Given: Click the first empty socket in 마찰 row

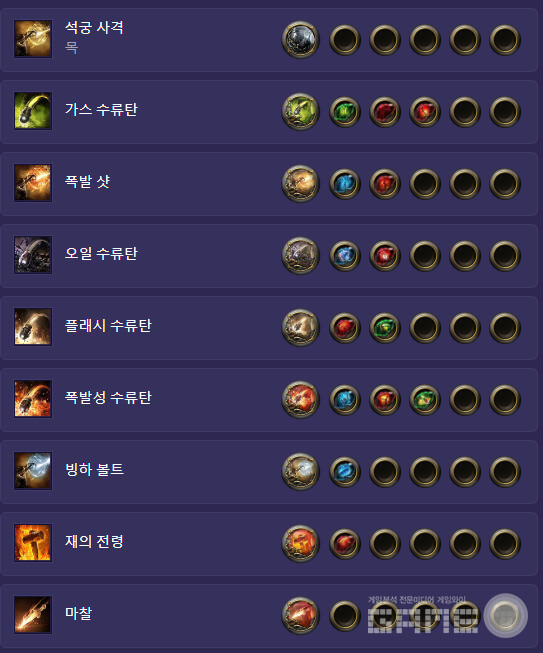Looking at the screenshot, I should click(x=345, y=616).
